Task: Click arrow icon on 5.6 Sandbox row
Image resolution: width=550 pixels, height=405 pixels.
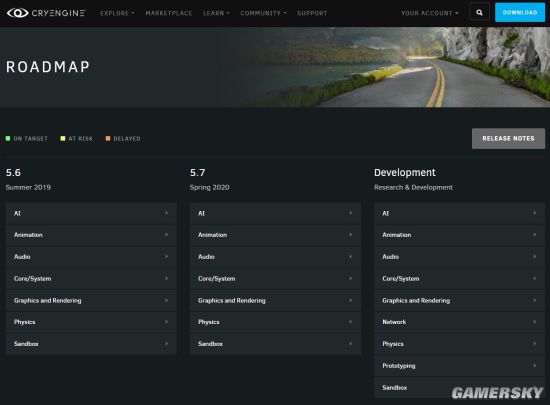Action: click(x=166, y=344)
